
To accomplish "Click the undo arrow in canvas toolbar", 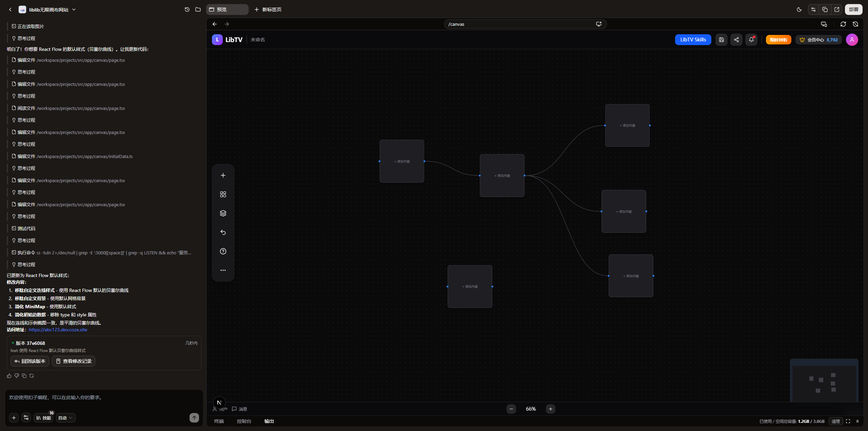I will click(223, 232).
